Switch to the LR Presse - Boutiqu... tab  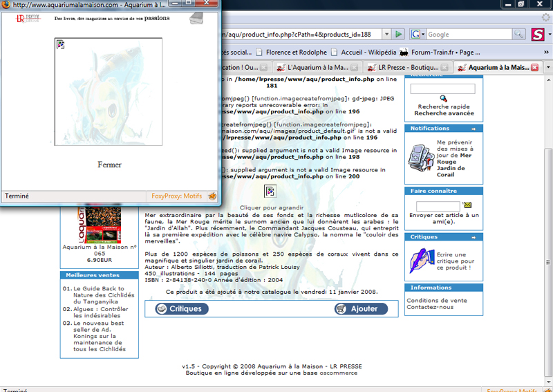(407, 67)
